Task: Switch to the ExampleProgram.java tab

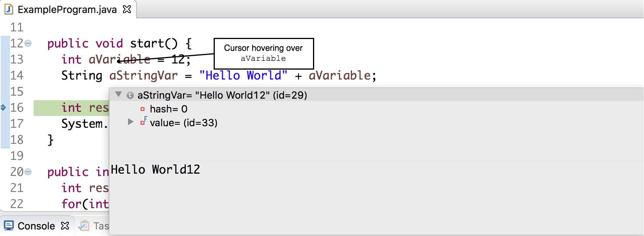Action: point(67,10)
